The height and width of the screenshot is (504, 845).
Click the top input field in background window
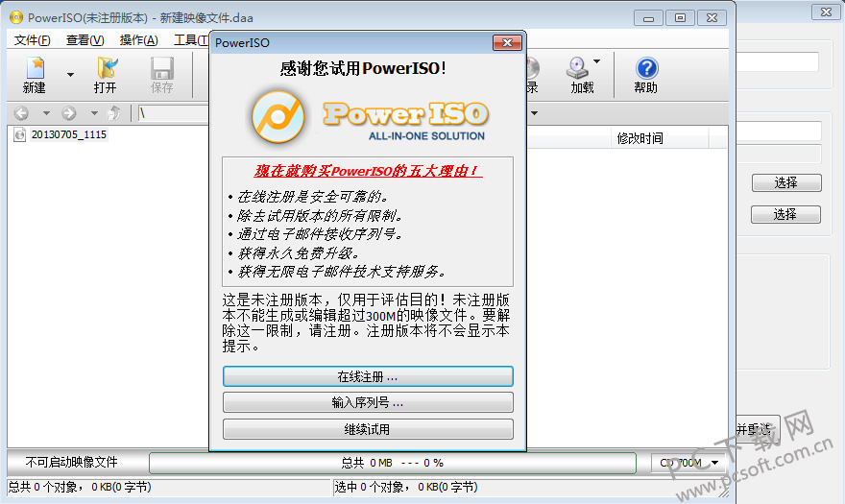pyautogui.click(x=778, y=62)
